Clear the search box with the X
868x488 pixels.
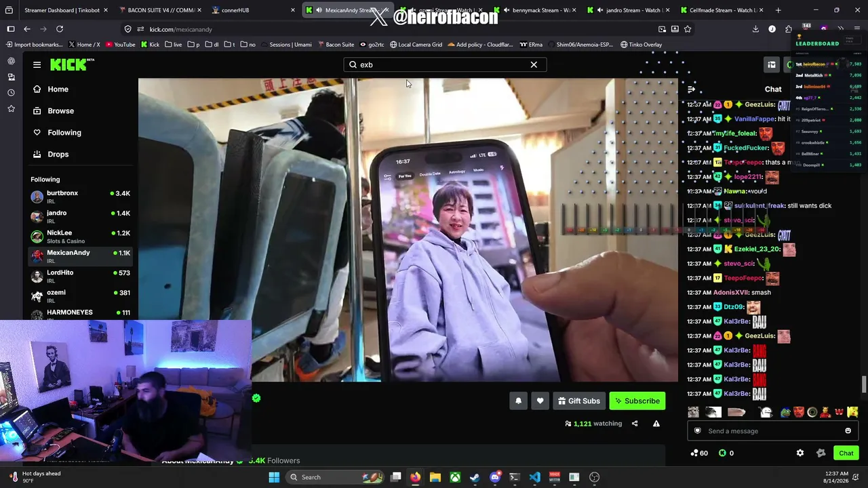(x=534, y=64)
